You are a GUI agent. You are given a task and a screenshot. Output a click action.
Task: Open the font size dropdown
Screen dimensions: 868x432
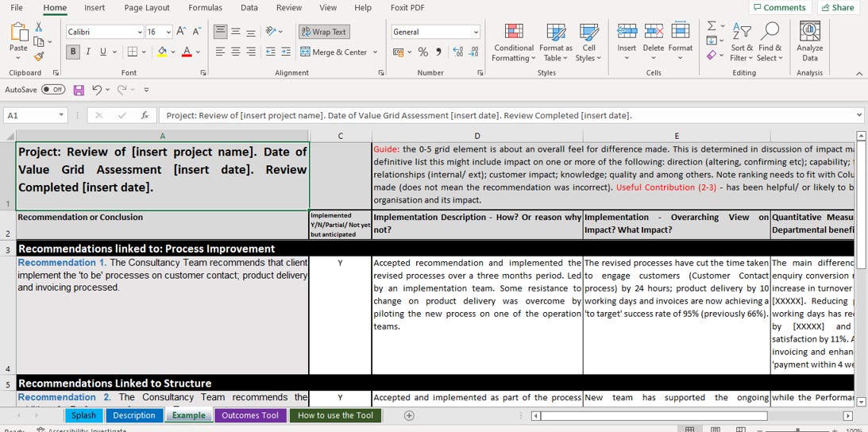click(x=168, y=32)
